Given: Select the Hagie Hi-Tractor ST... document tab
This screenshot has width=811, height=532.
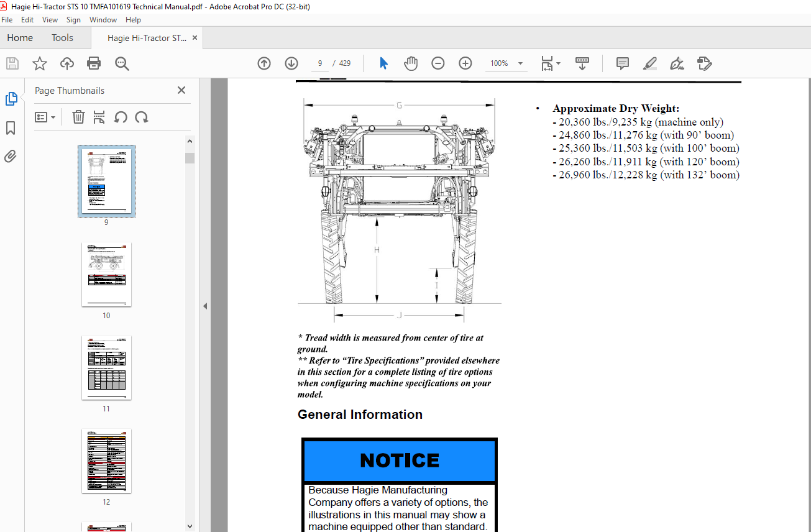Looking at the screenshot, I should pyautogui.click(x=147, y=38).
